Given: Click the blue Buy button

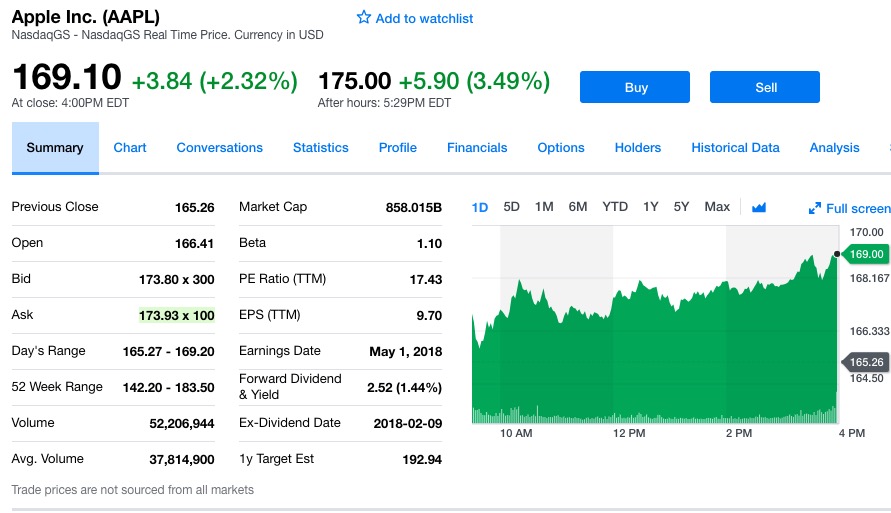Looking at the screenshot, I should coord(635,87).
